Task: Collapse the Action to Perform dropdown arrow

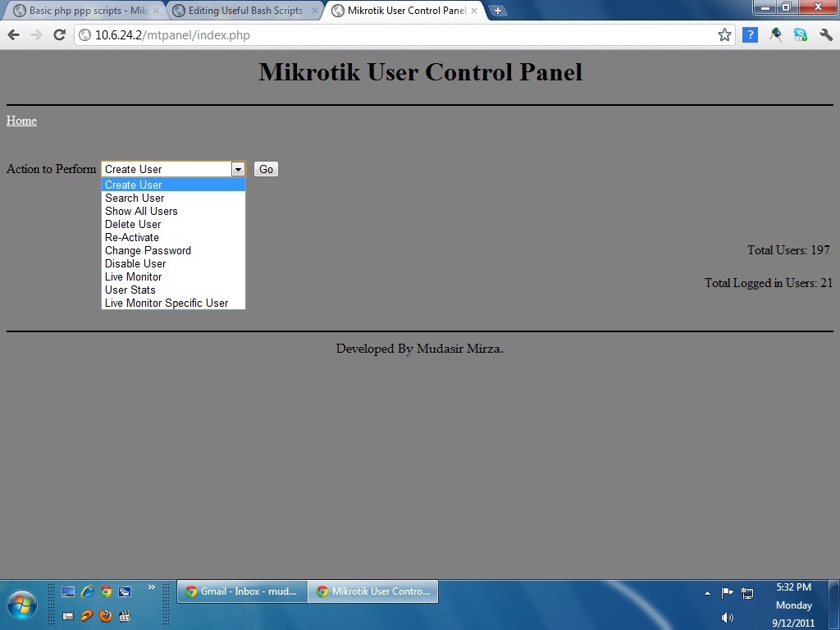Action: pos(238,169)
